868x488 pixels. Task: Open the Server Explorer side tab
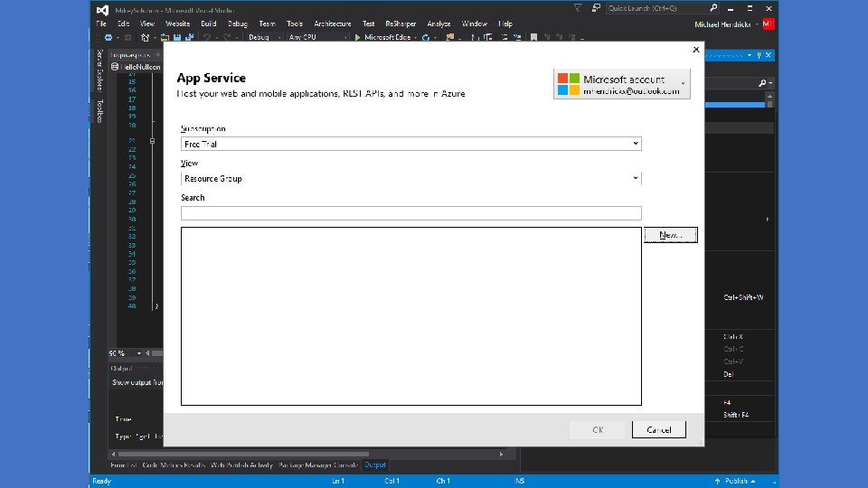(99, 70)
